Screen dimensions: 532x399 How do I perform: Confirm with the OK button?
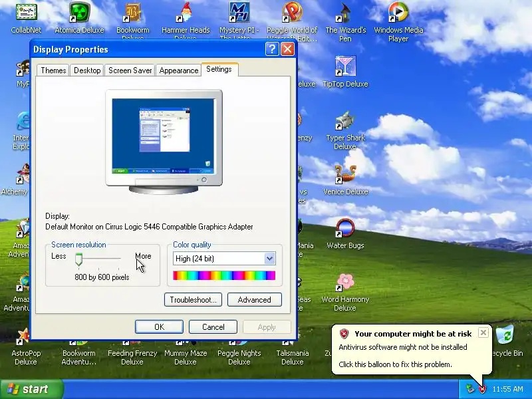point(159,327)
